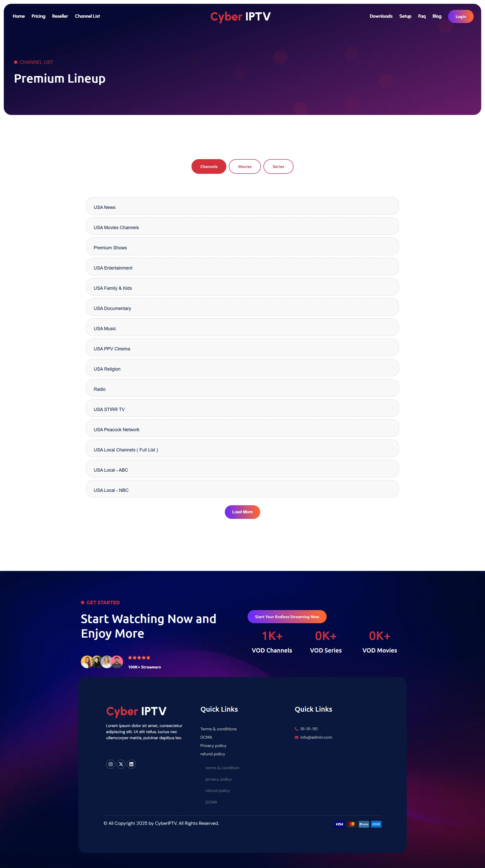Click the Visa payment badge
The width and height of the screenshot is (485, 868).
(339, 824)
